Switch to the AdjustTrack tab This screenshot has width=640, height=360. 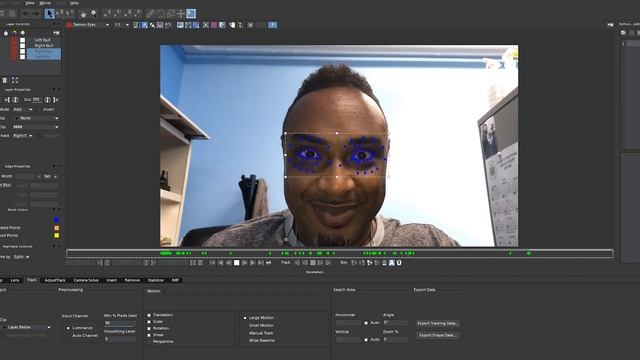point(55,280)
